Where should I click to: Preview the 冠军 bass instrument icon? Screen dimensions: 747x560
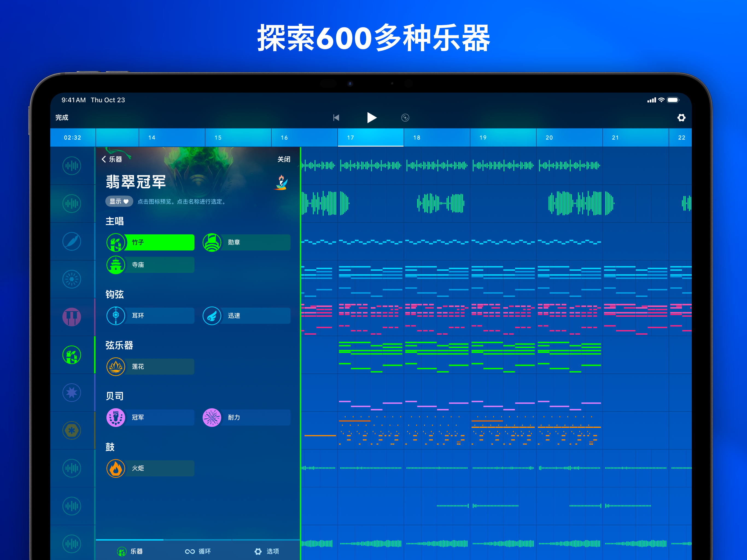point(115,418)
